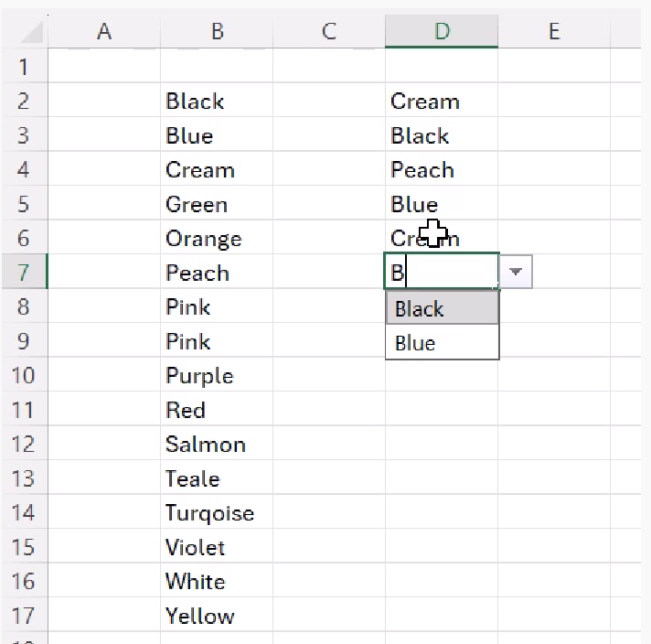Select row 12 header

23,445
